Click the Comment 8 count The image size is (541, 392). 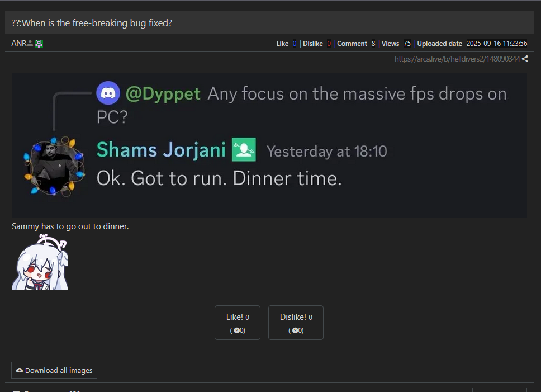click(356, 44)
